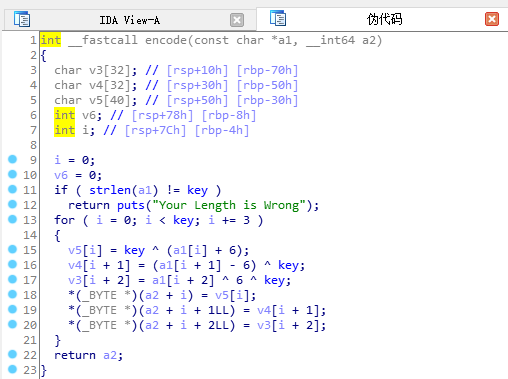Click the "Your Length is Wrong" string

tap(229, 205)
